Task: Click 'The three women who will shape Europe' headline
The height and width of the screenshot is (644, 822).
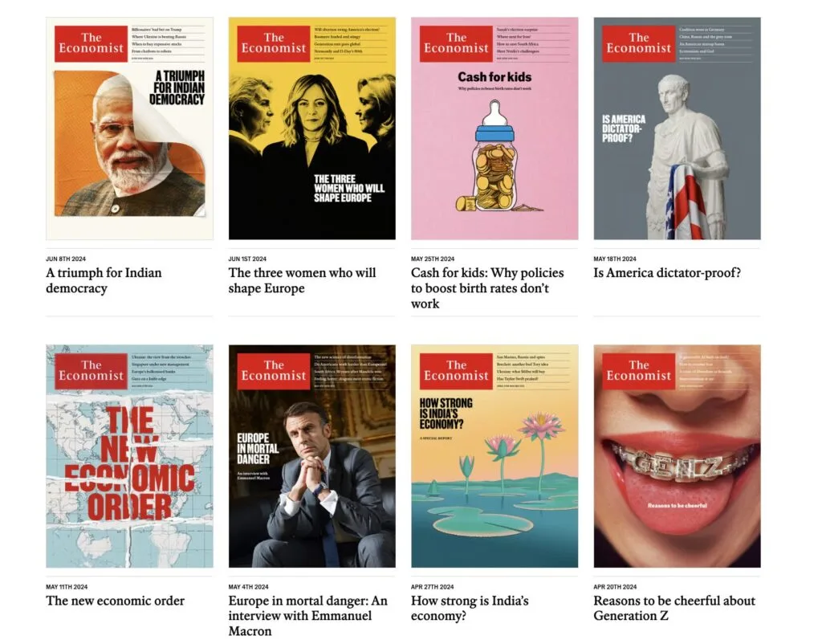Action: 302,280
